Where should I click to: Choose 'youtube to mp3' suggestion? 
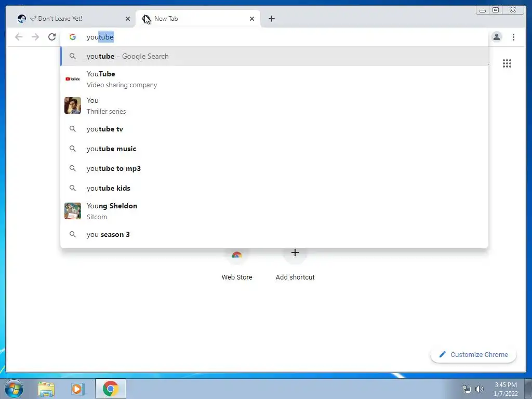(x=274, y=168)
